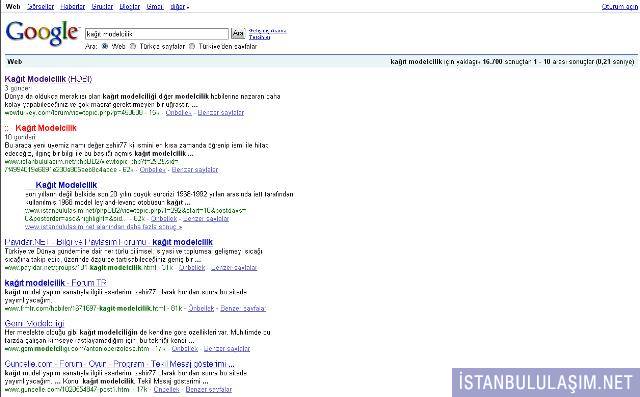Image resolution: width=640 pixels, height=397 pixels.
Task: Open the Gelişmiş Arama link
Action: pos(267,31)
